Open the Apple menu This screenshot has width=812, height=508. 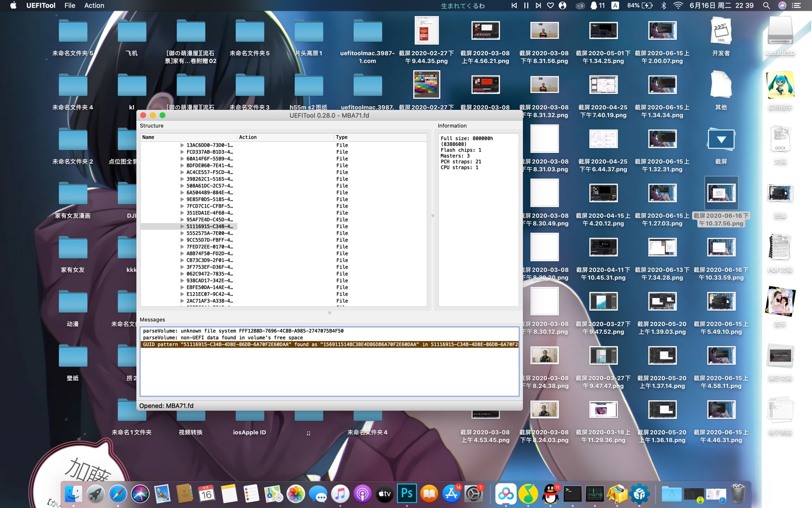pos(13,5)
